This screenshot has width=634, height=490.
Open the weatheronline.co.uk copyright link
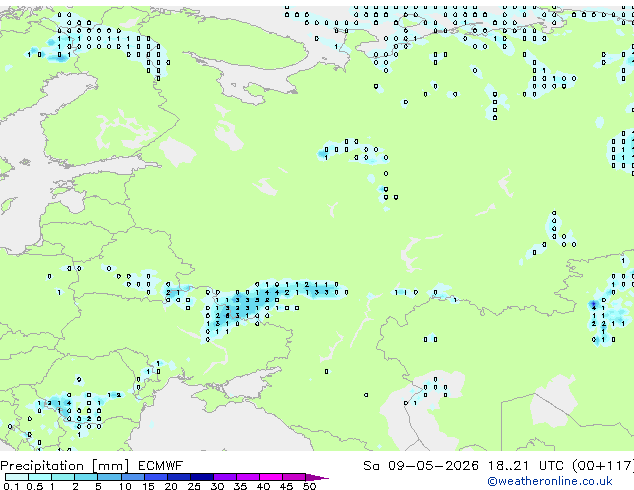click(x=549, y=481)
